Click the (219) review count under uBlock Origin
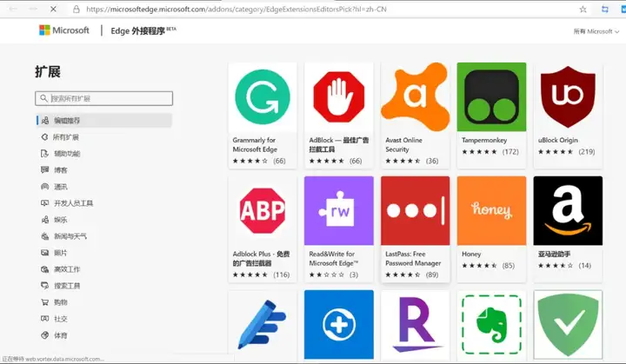Screen dimensions: 626x364 (x=587, y=152)
